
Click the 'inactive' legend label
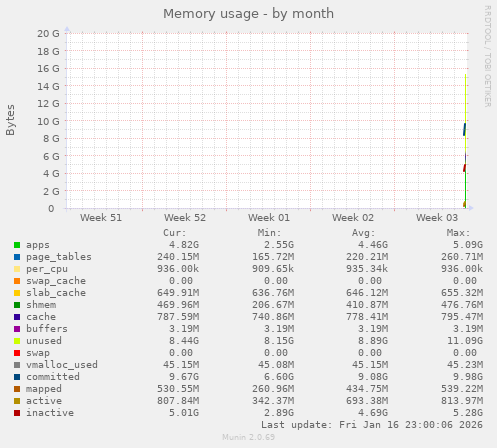pyautogui.click(x=50, y=413)
